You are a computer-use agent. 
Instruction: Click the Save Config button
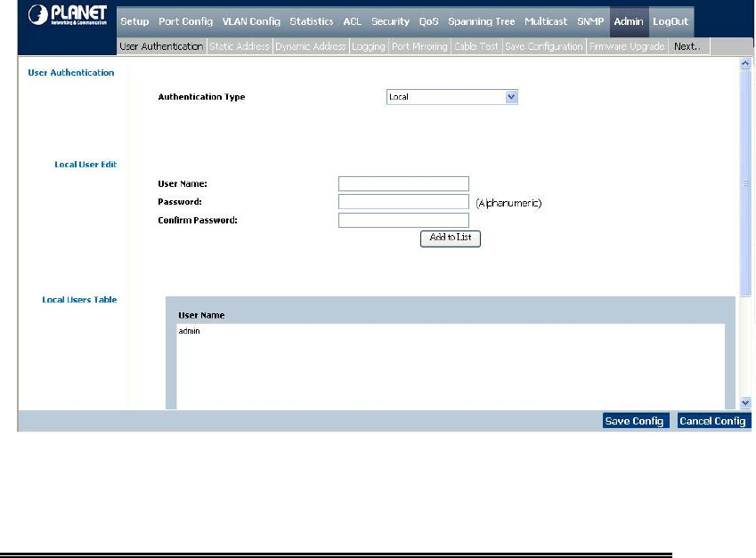pos(635,421)
